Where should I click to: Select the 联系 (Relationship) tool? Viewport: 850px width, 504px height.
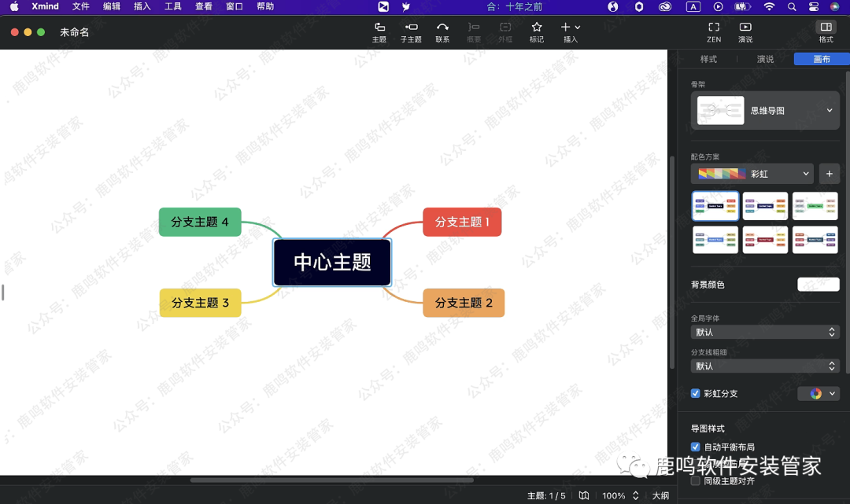click(442, 31)
